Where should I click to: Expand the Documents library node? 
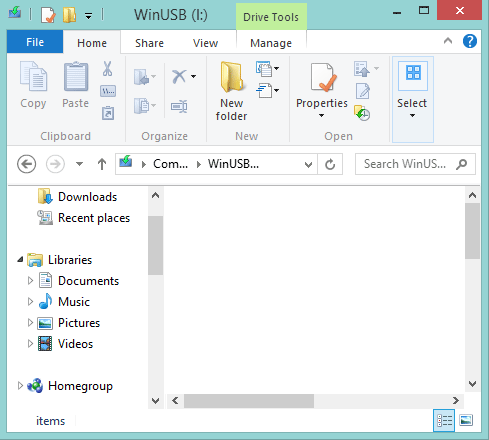point(30,281)
